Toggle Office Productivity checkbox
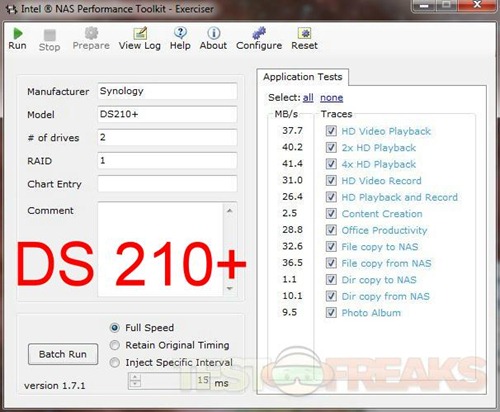 tap(331, 230)
